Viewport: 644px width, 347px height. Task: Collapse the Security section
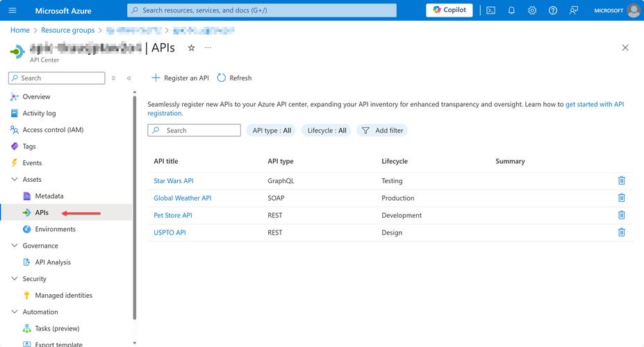15,278
